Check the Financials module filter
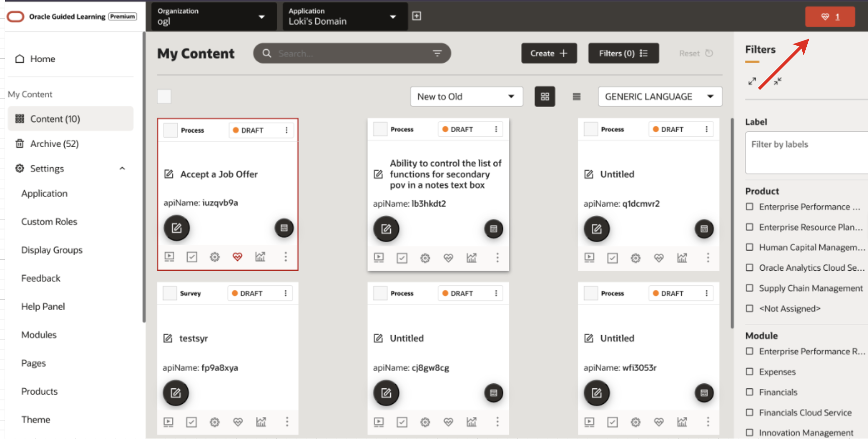 [x=749, y=392]
